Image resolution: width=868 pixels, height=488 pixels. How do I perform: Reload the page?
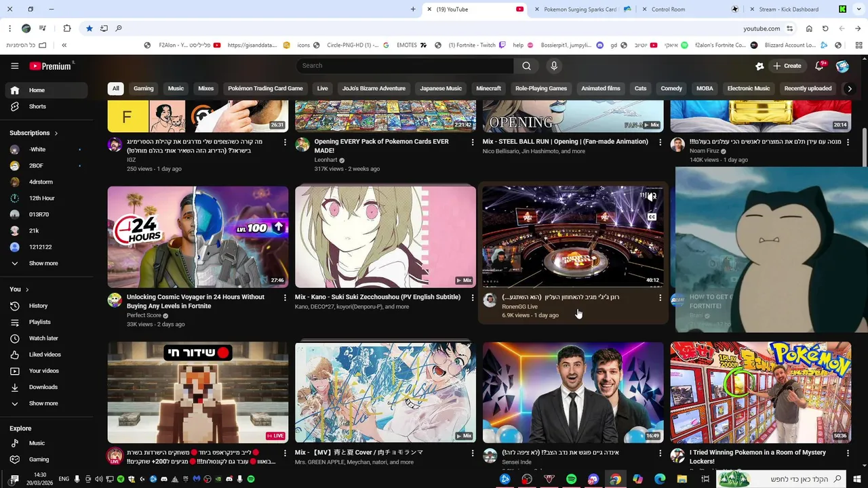[825, 28]
